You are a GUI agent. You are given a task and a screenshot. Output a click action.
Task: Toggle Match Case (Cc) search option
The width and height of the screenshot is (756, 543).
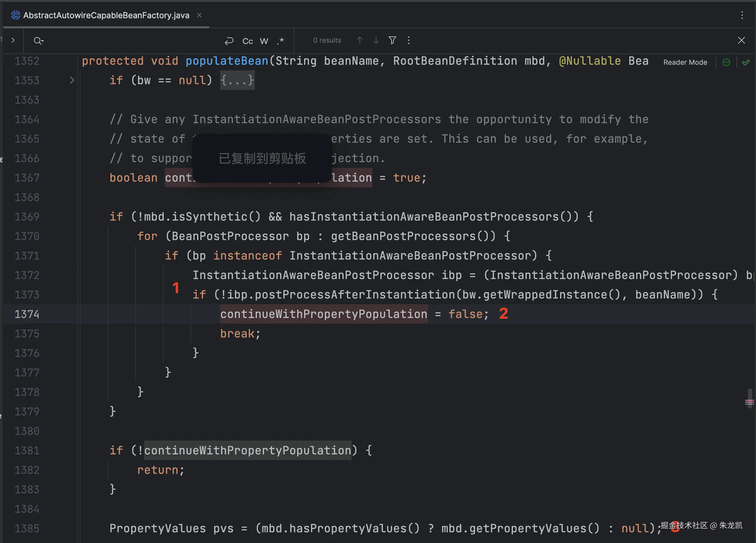coord(247,41)
